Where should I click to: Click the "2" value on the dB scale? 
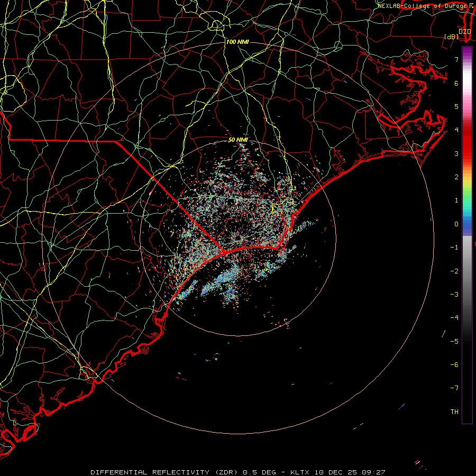click(456, 177)
